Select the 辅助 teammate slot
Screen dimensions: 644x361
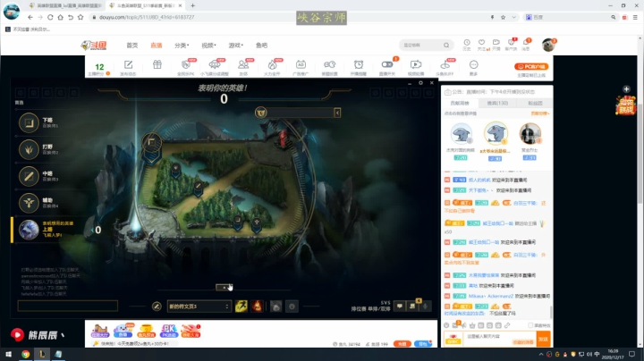[46, 203]
